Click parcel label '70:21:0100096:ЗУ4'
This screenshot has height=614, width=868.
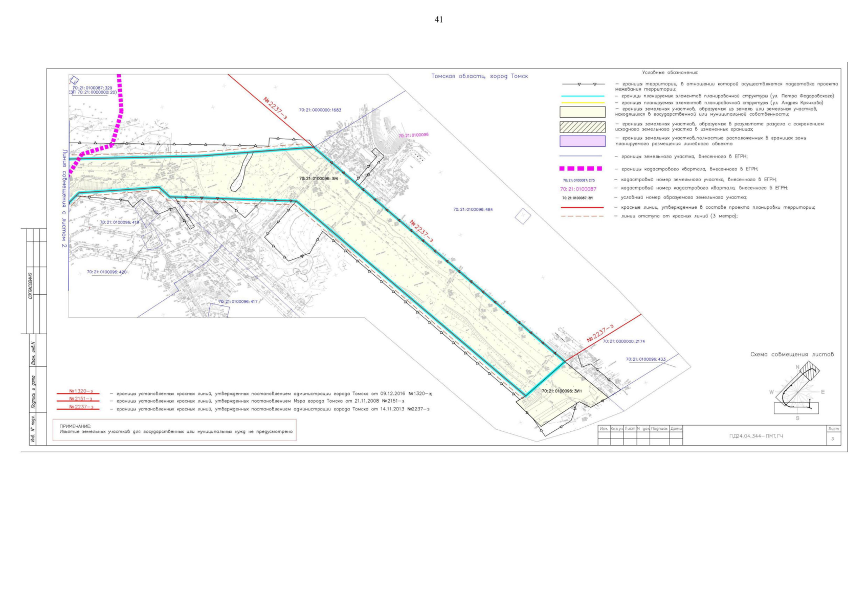319,179
